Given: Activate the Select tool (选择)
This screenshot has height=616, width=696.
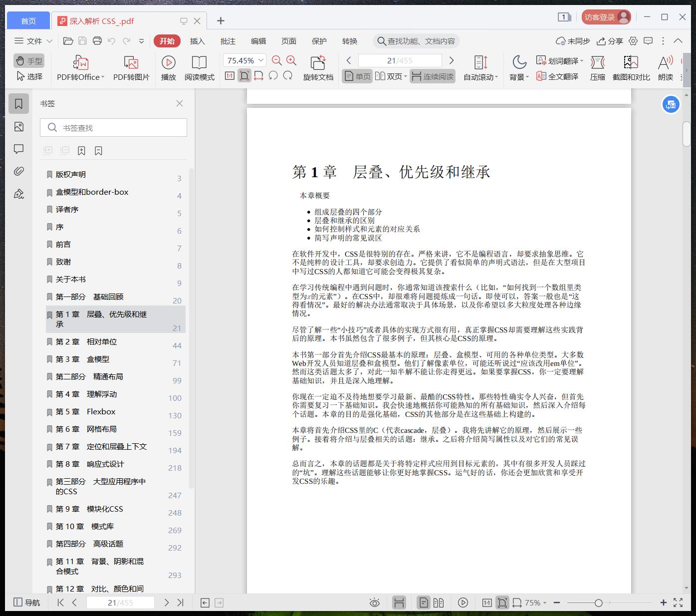Looking at the screenshot, I should [29, 76].
